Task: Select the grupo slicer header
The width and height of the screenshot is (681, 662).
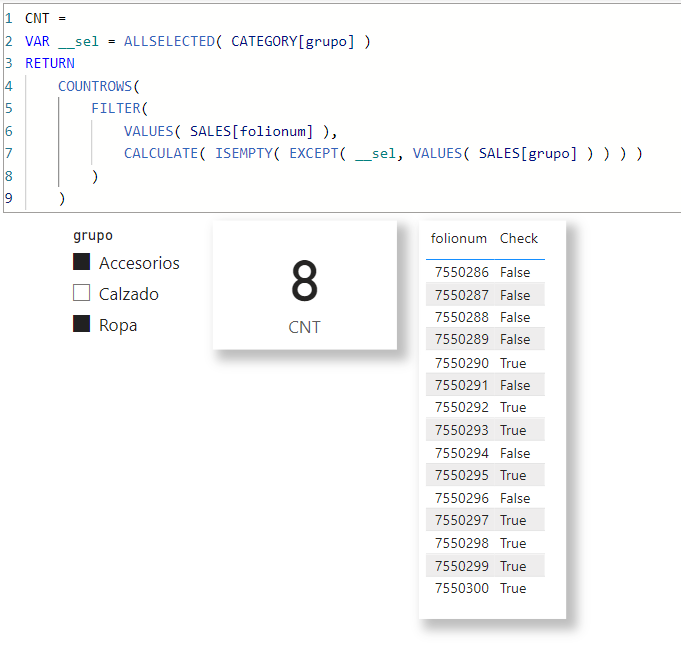Action: (93, 235)
